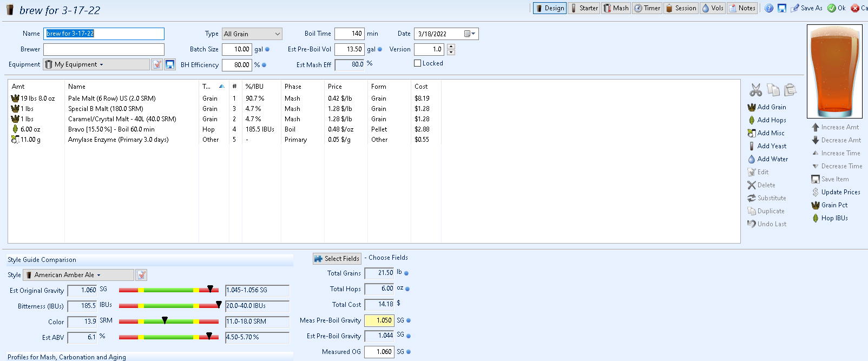
Task: Decrement the Version number
Action: [x=451, y=52]
